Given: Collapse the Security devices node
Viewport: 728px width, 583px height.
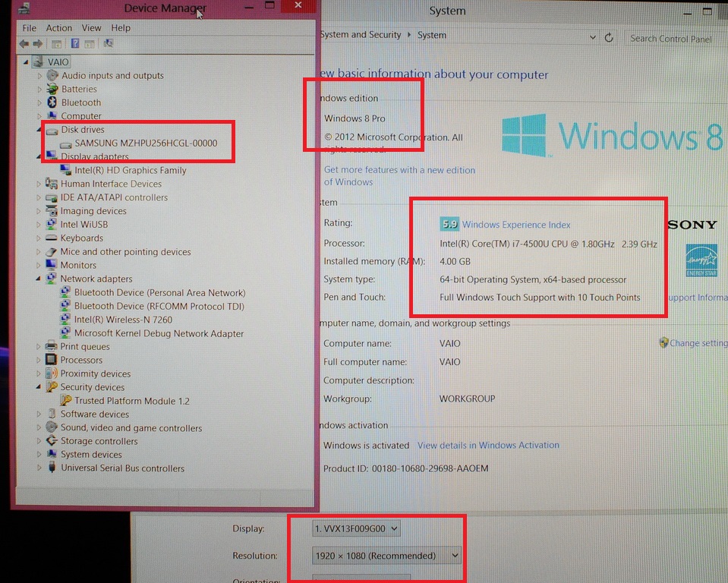Looking at the screenshot, I should click(x=39, y=387).
